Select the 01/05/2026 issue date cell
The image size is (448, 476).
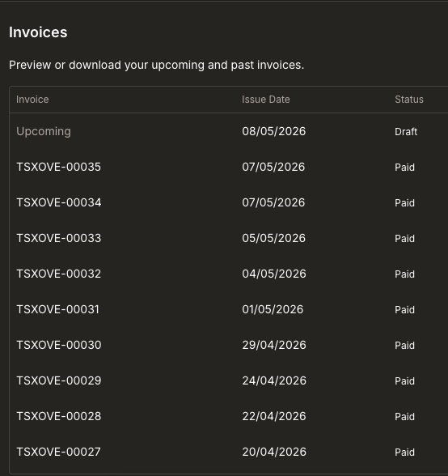273,309
